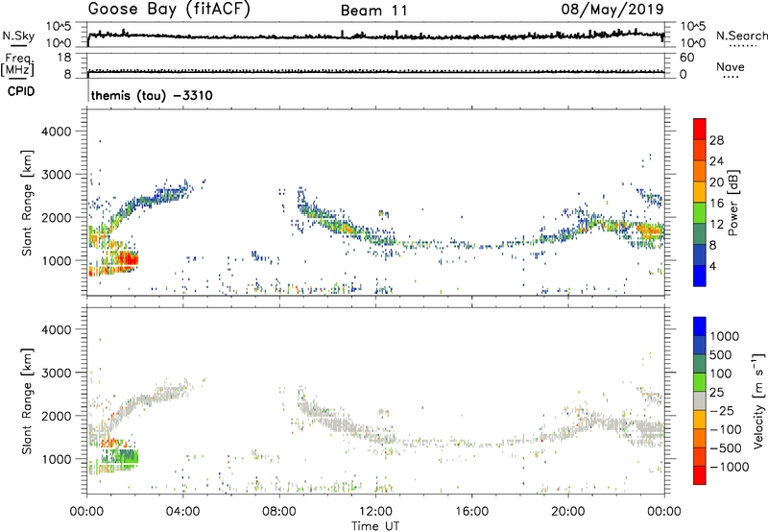The width and height of the screenshot is (768, 532).
Task: Click the dotted line sample under N.Search
Action: 742,46
